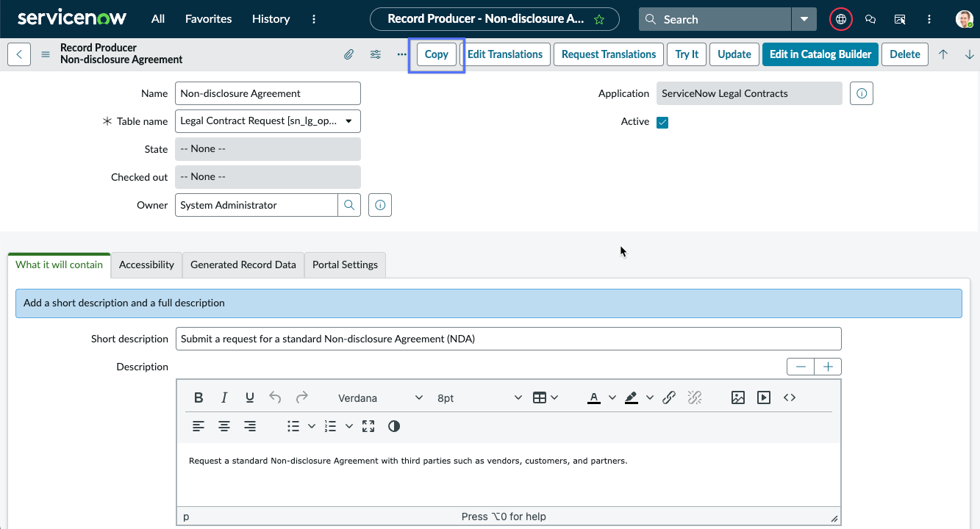Viewport: 980px width, 529px height.
Task: Apply italic formatting in the editor
Action: [x=224, y=397]
